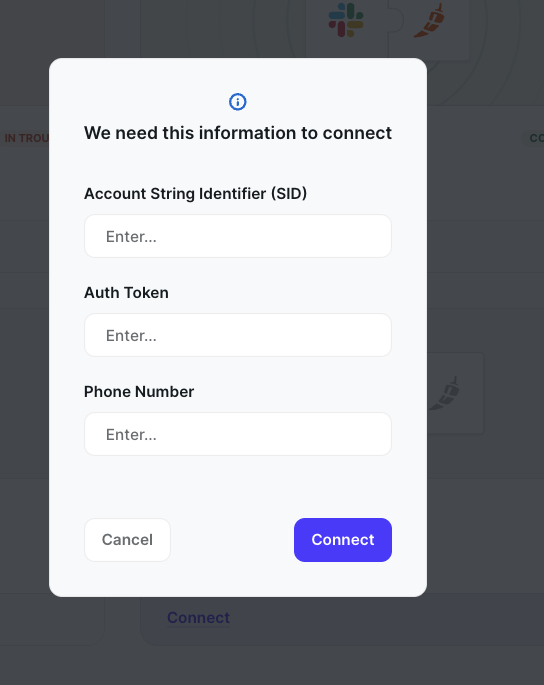Click the underlined Connect link below dialog

click(198, 618)
